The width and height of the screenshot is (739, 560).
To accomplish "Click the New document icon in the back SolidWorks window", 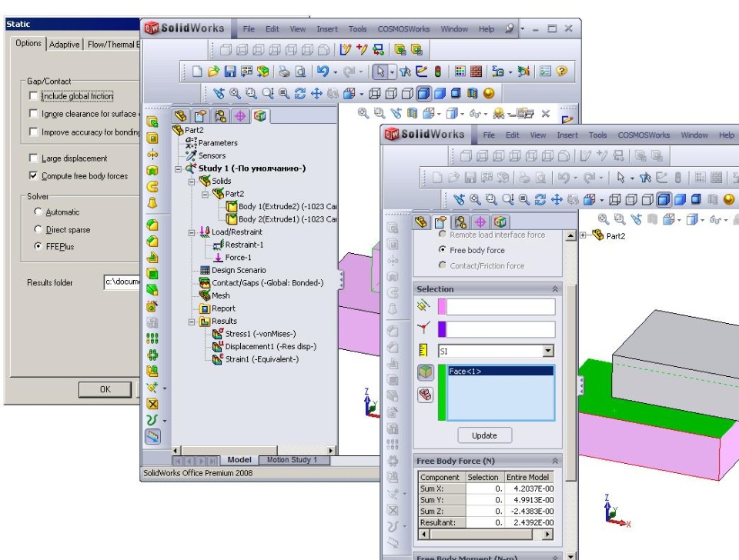I will pyautogui.click(x=197, y=71).
